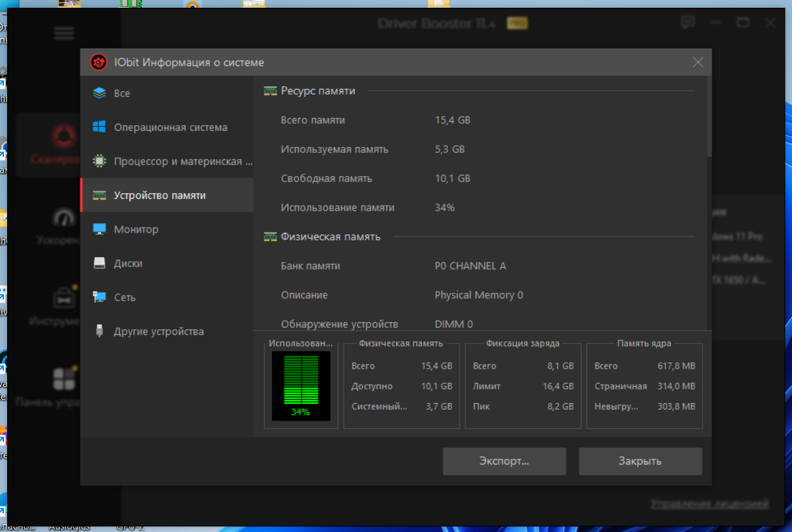Click the 'Экспорт...' button

click(x=504, y=461)
